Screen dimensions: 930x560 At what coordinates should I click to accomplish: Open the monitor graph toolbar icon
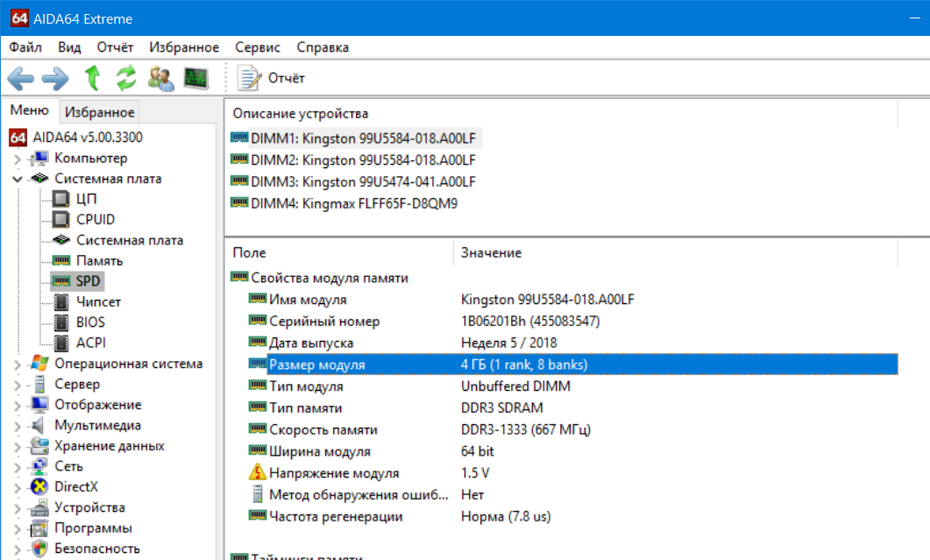[196, 78]
